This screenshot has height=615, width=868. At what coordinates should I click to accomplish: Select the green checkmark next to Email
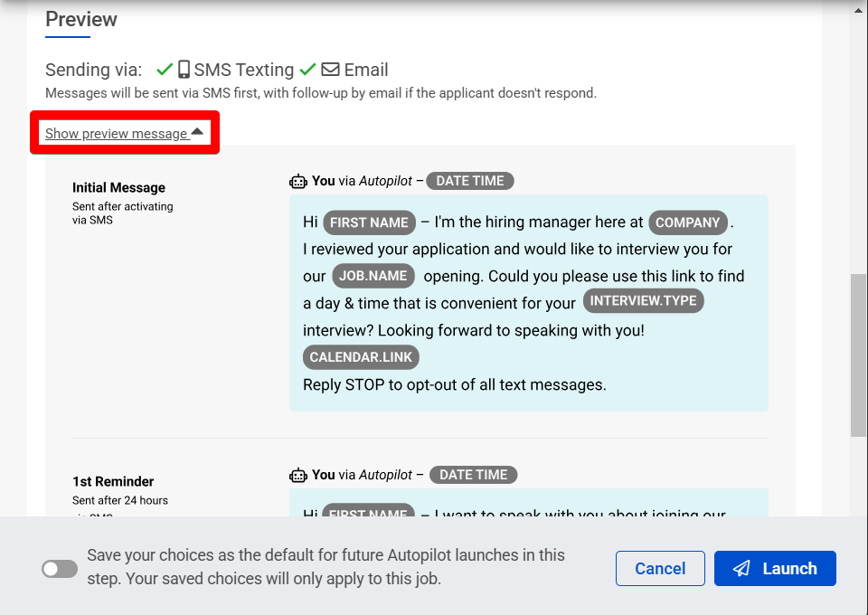307,69
